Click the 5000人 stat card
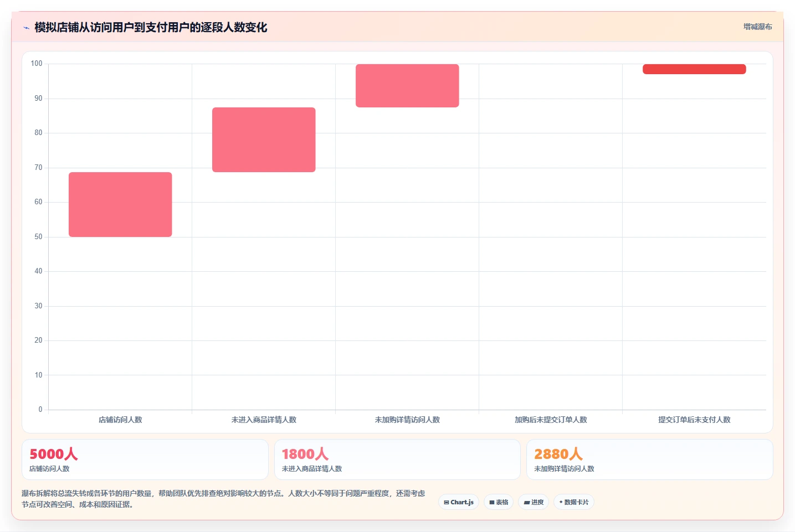The width and height of the screenshot is (795, 532). tap(145, 459)
